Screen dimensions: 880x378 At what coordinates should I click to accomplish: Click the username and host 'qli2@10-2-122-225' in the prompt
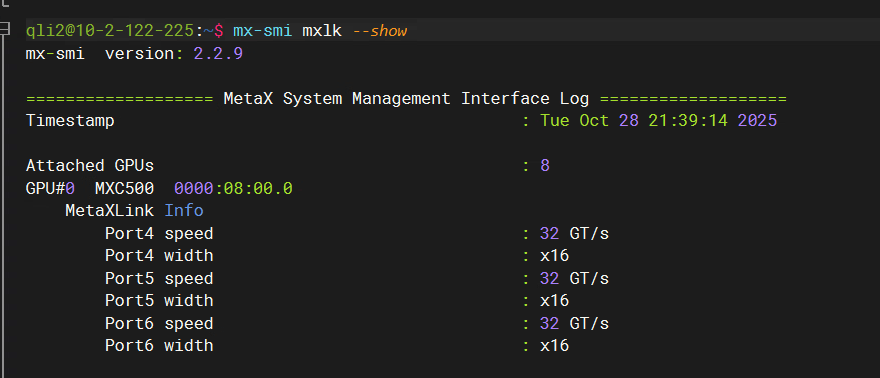[110, 31]
